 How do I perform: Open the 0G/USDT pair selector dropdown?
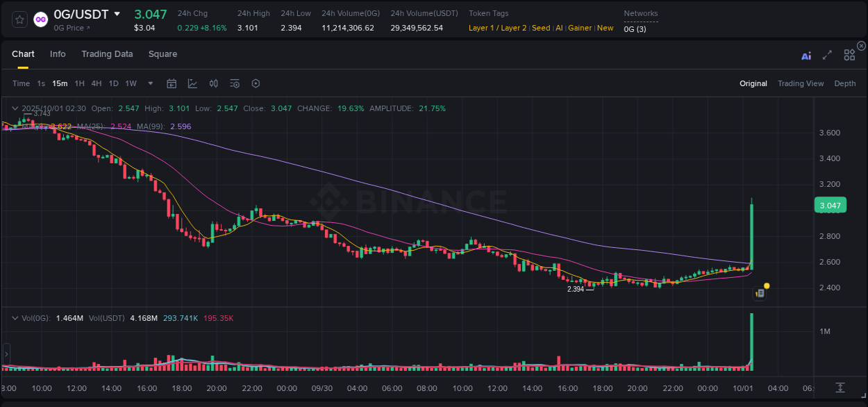tap(117, 13)
